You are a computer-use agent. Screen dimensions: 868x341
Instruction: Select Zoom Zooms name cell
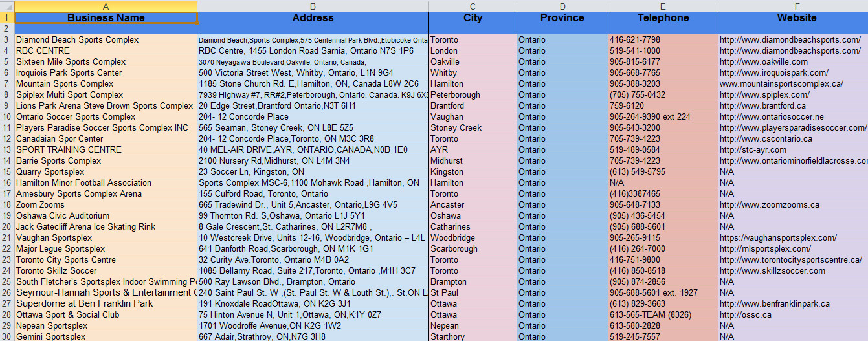pos(106,205)
